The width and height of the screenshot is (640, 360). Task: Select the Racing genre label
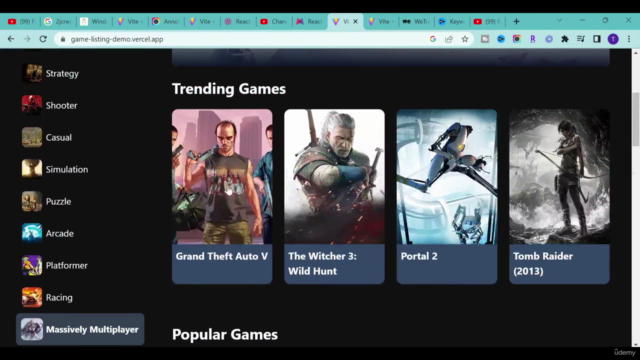tap(59, 298)
